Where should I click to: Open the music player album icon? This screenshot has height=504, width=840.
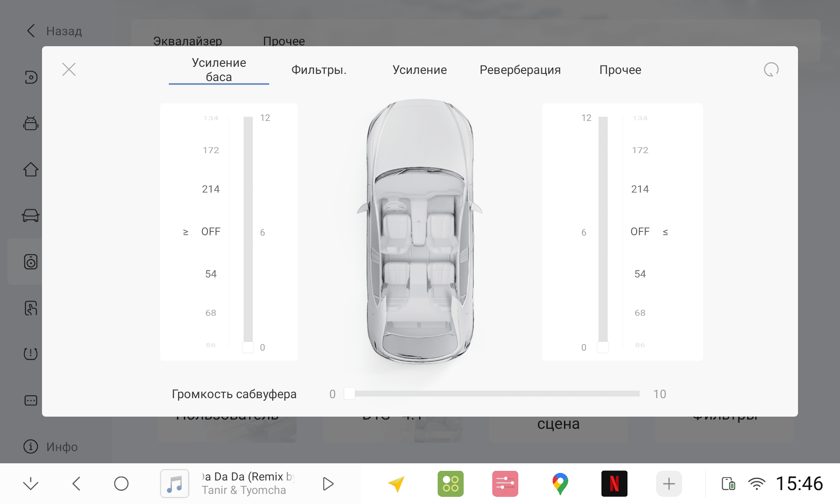(x=175, y=483)
